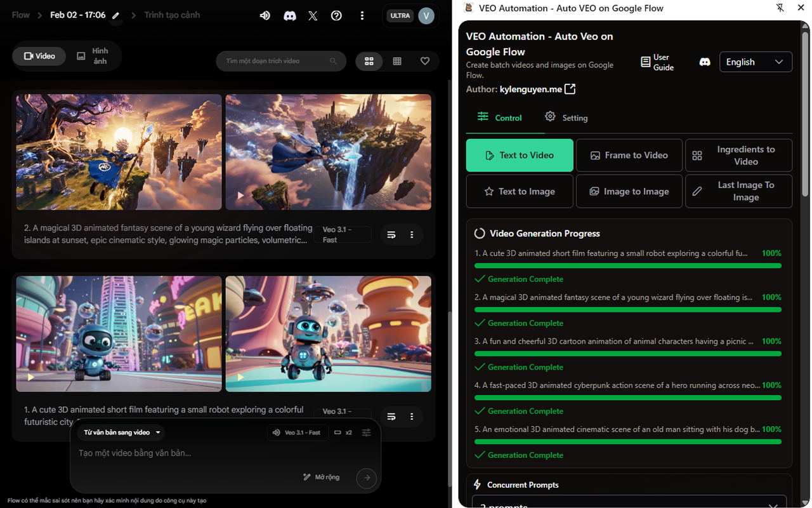Select the Ingredients to Video mode
The width and height of the screenshot is (812, 508).
[739, 155]
